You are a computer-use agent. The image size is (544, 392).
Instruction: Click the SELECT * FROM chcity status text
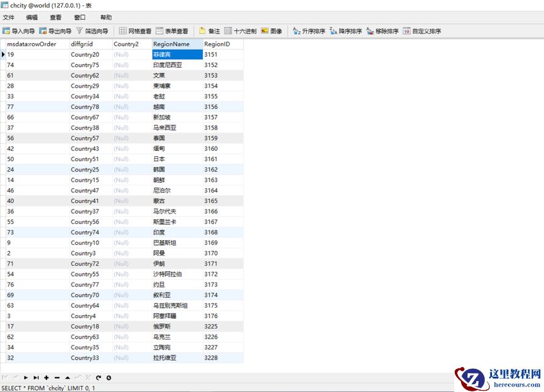pos(48,388)
